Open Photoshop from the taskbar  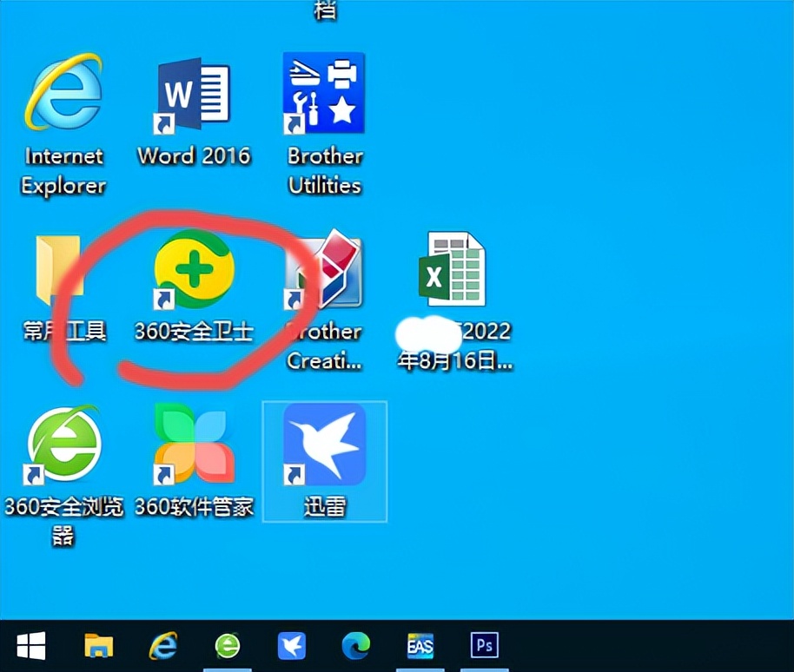485,645
